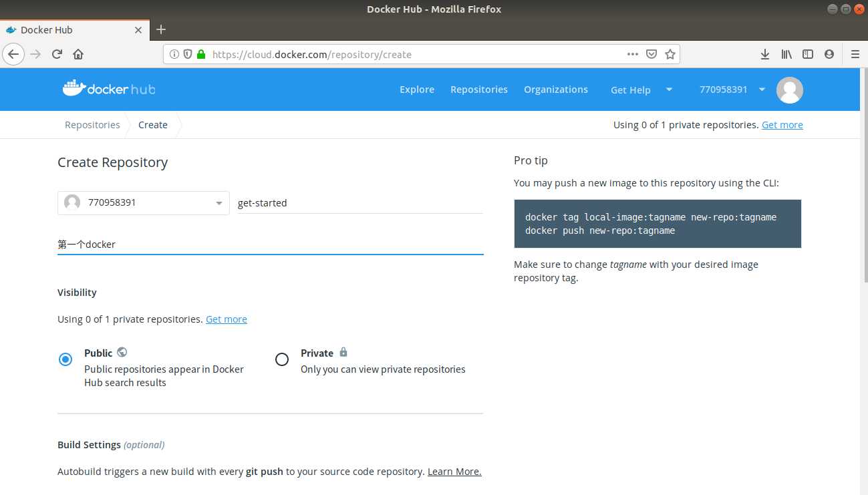Click the user avatar in header
The width and height of the screenshot is (868, 495).
tap(790, 90)
